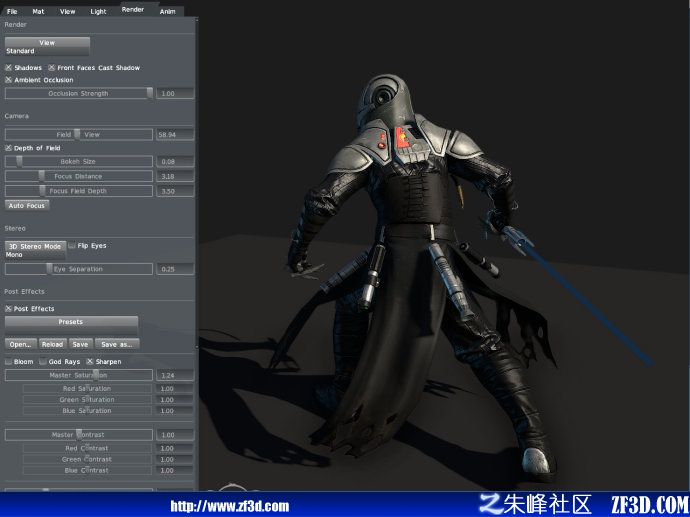Open the View Standard dropdown
Viewport: 690px width, 517px height.
[x=47, y=46]
